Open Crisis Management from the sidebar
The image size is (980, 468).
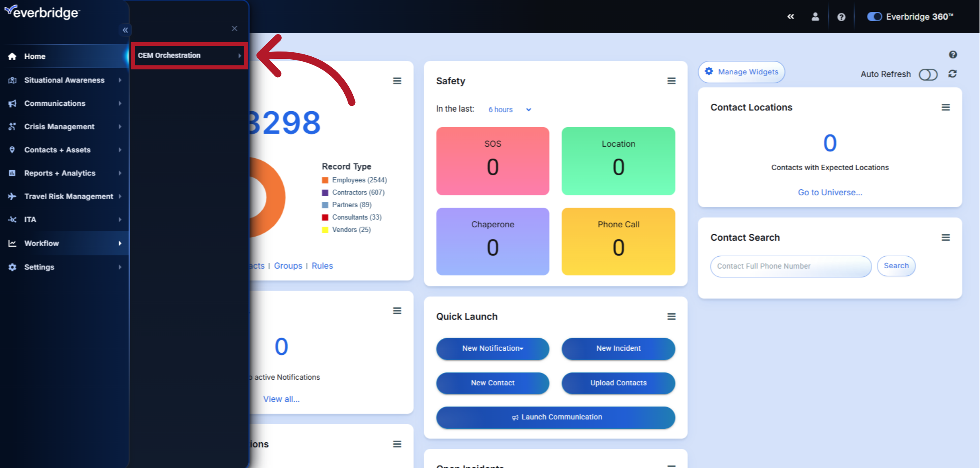click(12, 127)
